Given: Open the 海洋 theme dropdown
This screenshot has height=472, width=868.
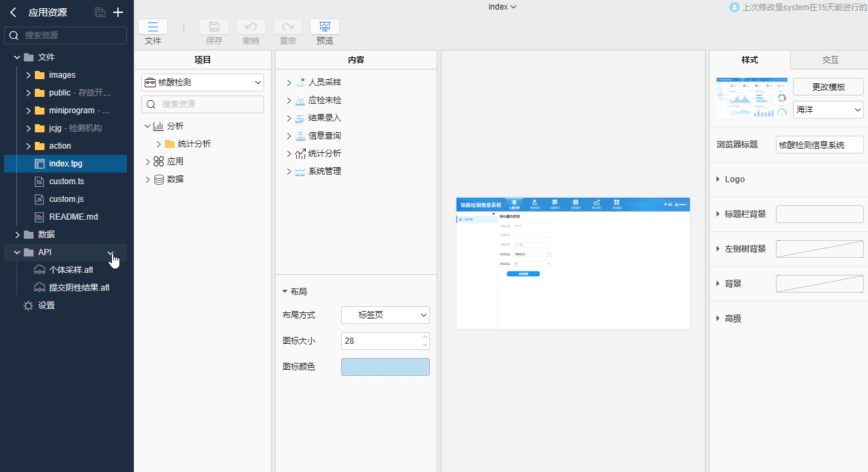Looking at the screenshot, I should point(828,110).
